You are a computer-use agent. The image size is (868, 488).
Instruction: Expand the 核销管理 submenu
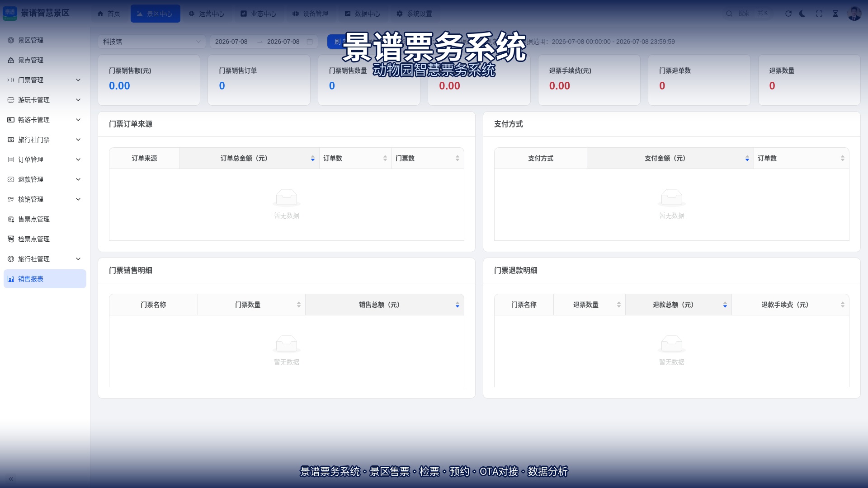tap(45, 199)
